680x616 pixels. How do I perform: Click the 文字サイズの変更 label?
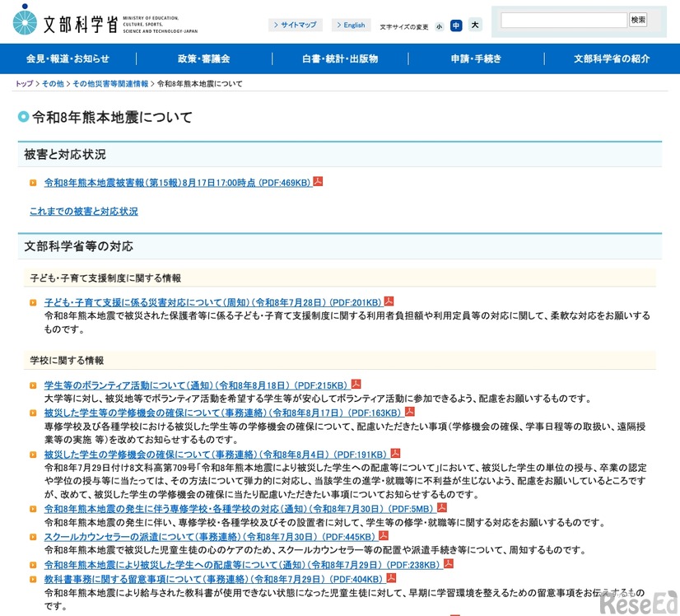click(403, 27)
